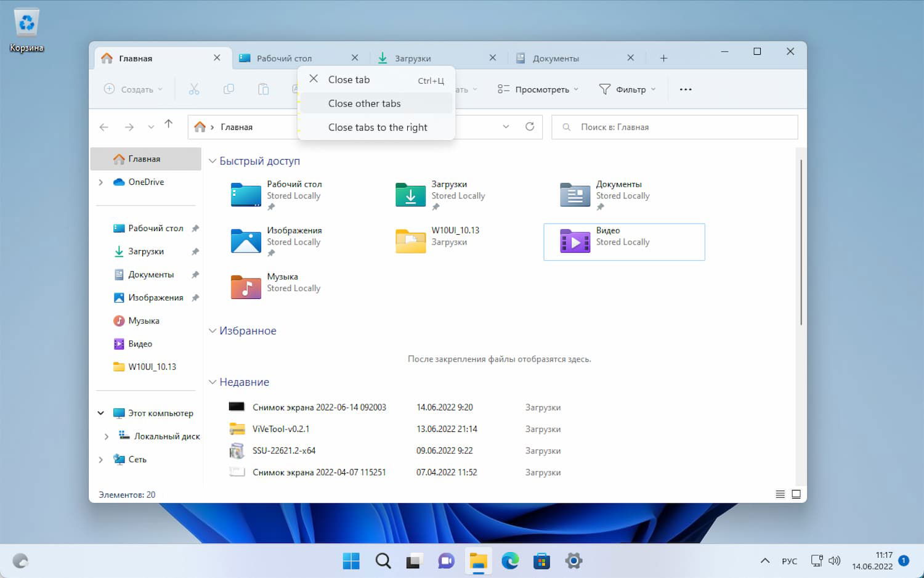
Task: Expand the OneDrive tree node
Action: coord(101,182)
